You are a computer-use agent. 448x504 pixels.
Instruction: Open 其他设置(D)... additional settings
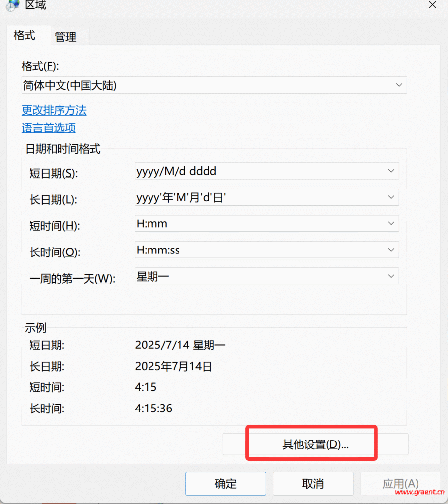(x=315, y=444)
